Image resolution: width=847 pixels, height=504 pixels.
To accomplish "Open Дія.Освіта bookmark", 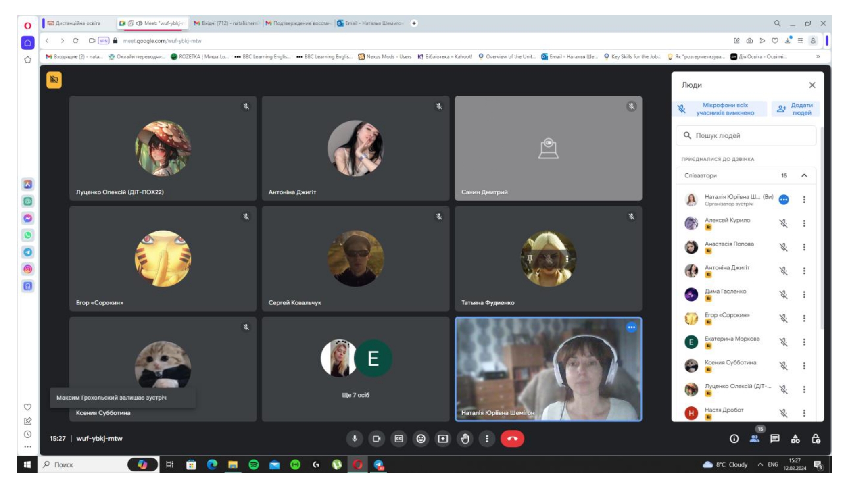I will [759, 57].
